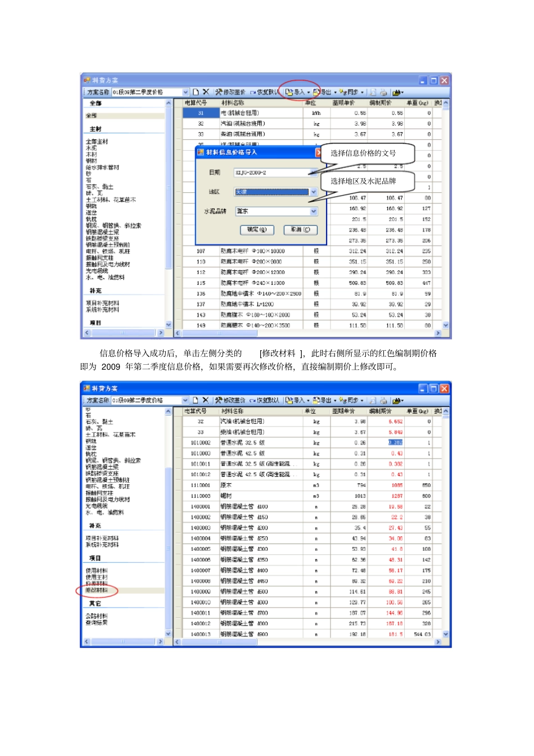Click the printer icon in the import-dialog window toolbar
This screenshot has width=534, height=756.
[x=383, y=92]
